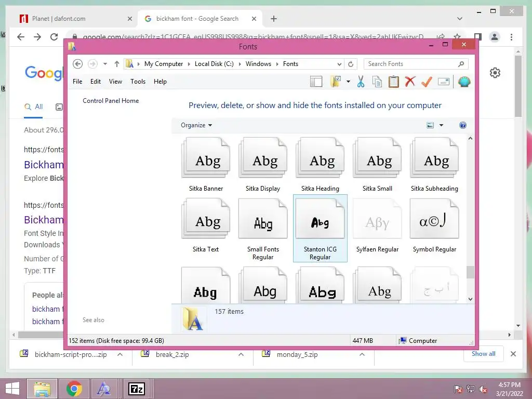Click the change view icon
This screenshot has height=399, width=532.
click(x=430, y=125)
